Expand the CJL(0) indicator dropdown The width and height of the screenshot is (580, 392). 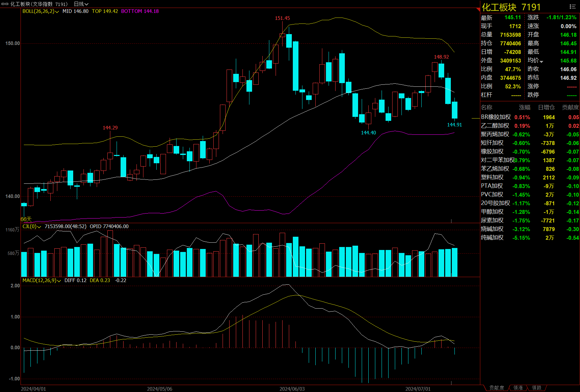coord(31,226)
